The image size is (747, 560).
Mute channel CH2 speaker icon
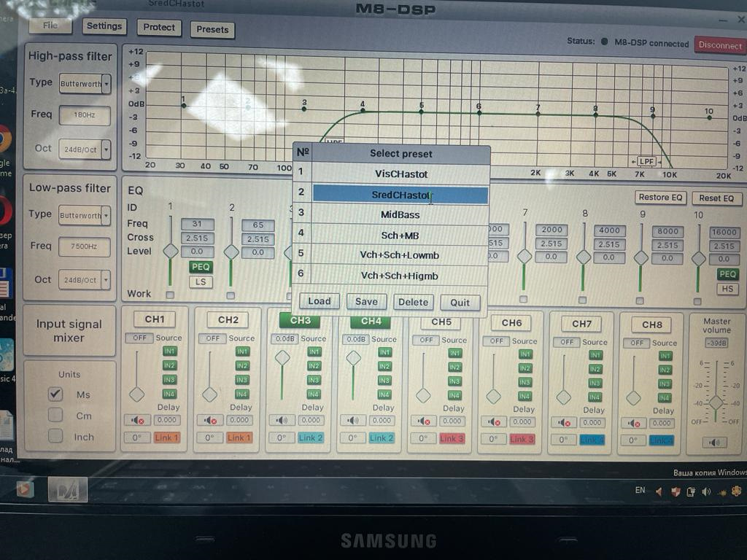click(x=210, y=421)
